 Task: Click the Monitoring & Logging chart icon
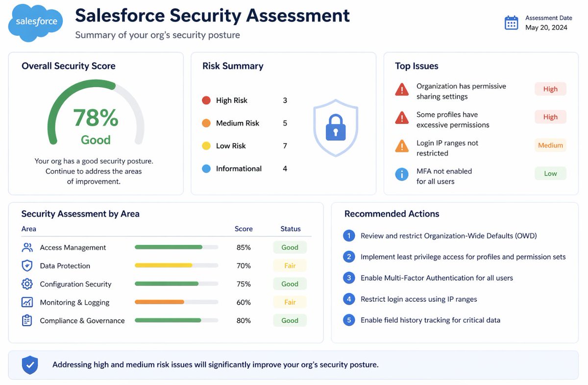click(27, 302)
